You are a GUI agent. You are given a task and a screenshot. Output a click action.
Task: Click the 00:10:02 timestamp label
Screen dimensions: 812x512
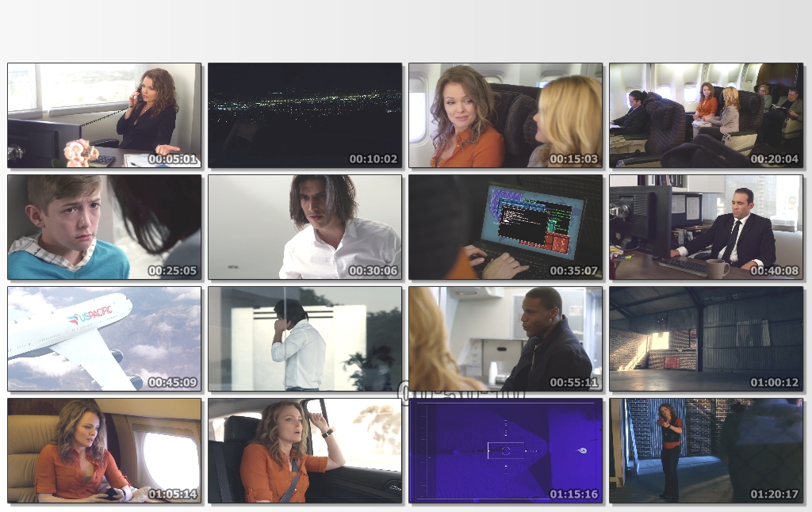[x=373, y=159]
